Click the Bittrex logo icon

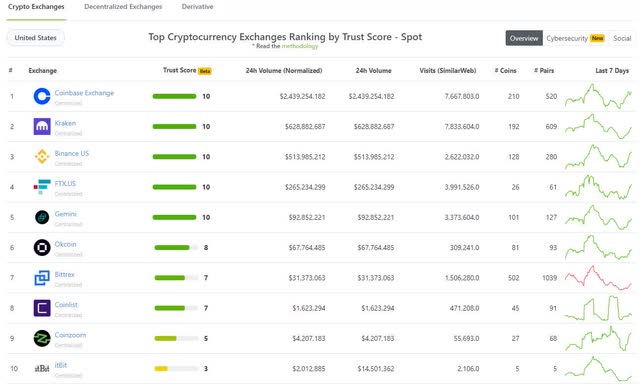coord(42,278)
